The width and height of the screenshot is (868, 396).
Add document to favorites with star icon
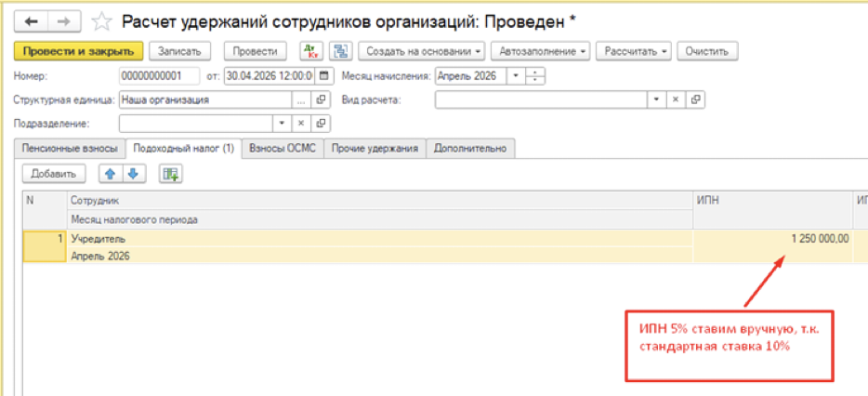tap(104, 20)
